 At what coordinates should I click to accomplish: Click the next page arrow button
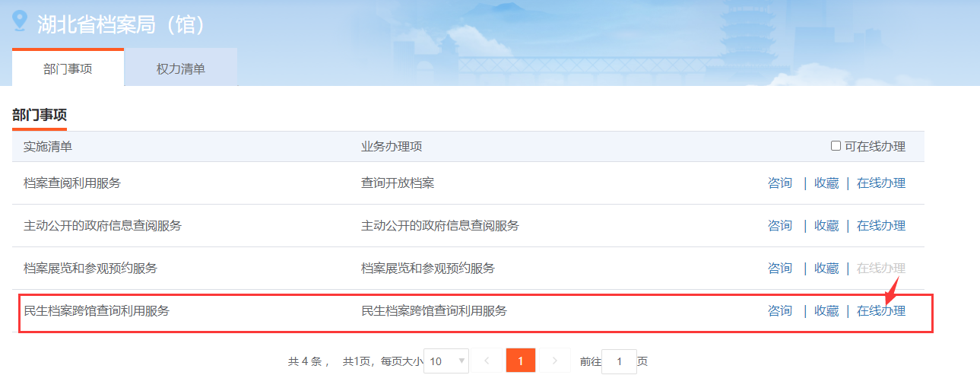pyautogui.click(x=555, y=361)
